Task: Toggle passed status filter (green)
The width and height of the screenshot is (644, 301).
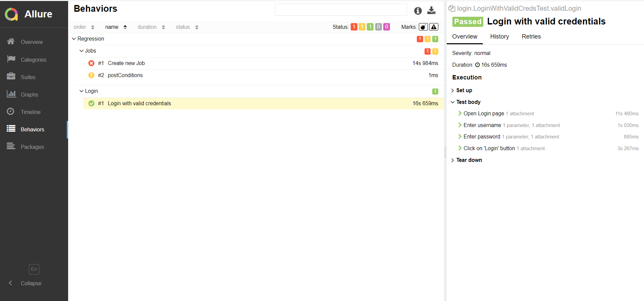Action: click(370, 27)
